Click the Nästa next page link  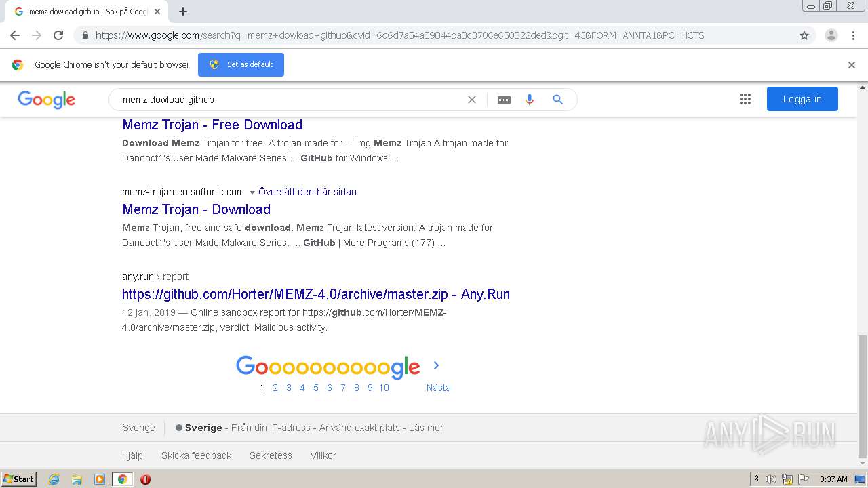438,388
